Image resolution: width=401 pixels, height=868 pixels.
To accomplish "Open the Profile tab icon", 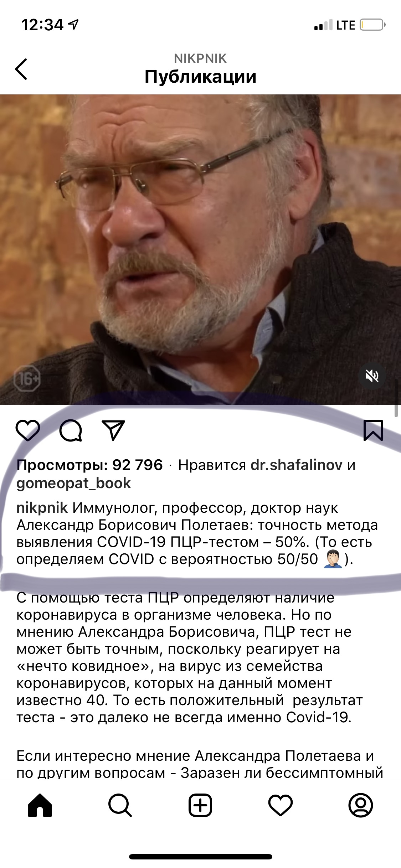I will click(x=361, y=805).
